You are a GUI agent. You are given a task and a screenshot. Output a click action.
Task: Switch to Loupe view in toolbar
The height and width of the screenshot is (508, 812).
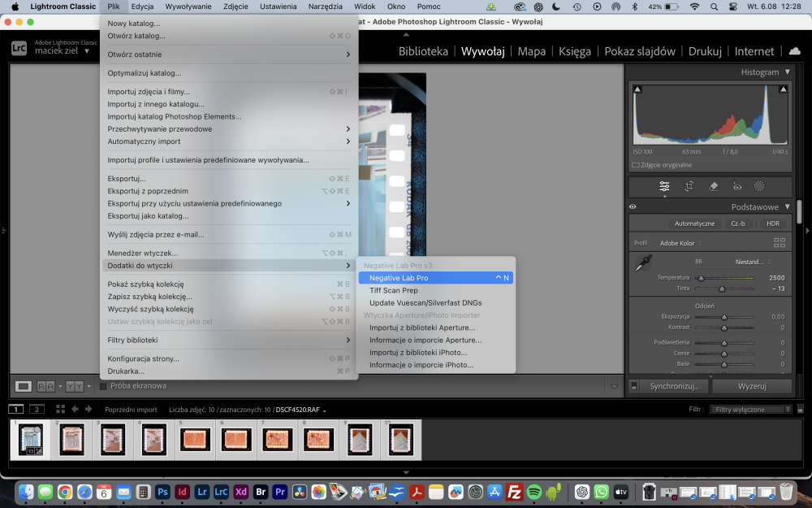pyautogui.click(x=23, y=386)
